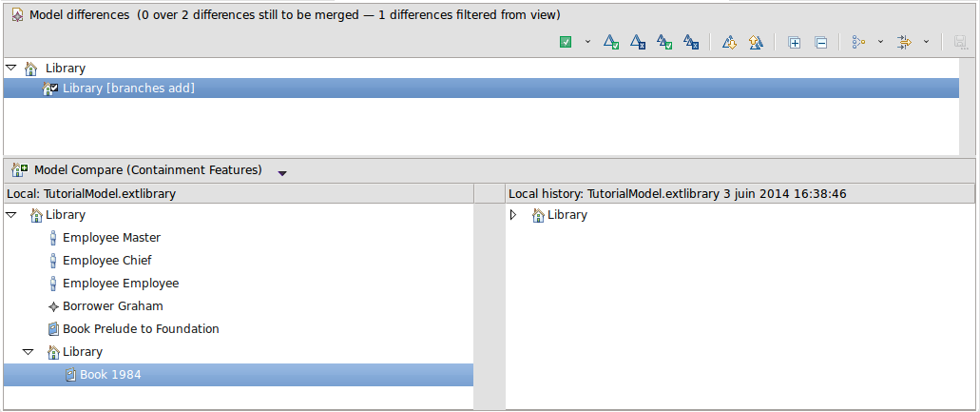The width and height of the screenshot is (980, 412).
Task: Reject the single selected change
Action: (x=640, y=42)
